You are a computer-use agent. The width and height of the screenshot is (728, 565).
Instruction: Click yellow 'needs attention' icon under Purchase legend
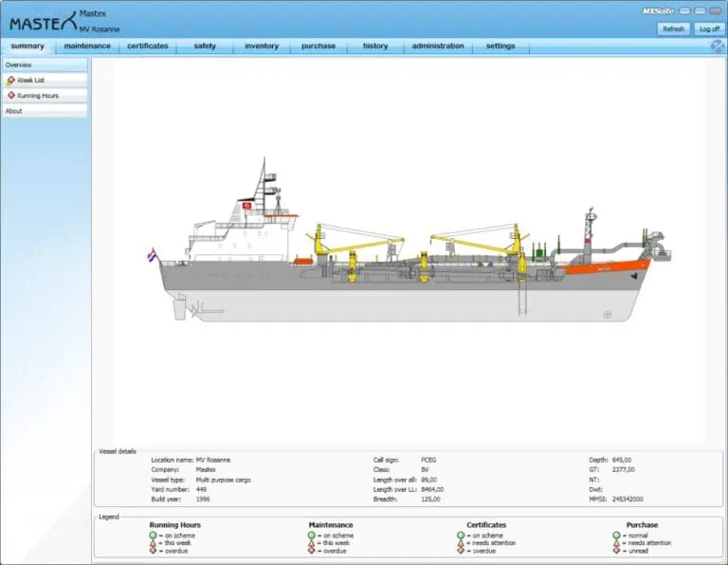[x=617, y=543]
